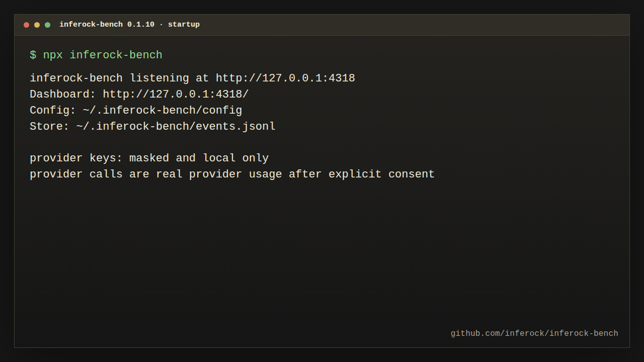
Task: Select the npx command word
Action: pyautogui.click(x=53, y=55)
